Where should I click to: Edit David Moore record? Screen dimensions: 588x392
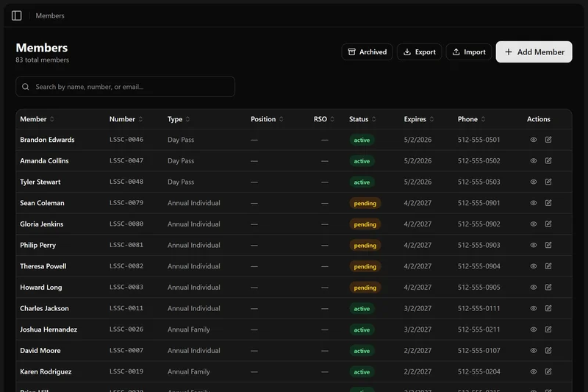[548, 350]
